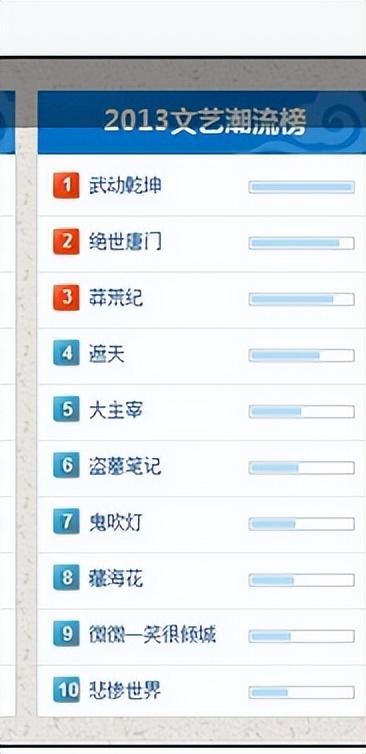Click the red rank 1 badge

(66, 186)
